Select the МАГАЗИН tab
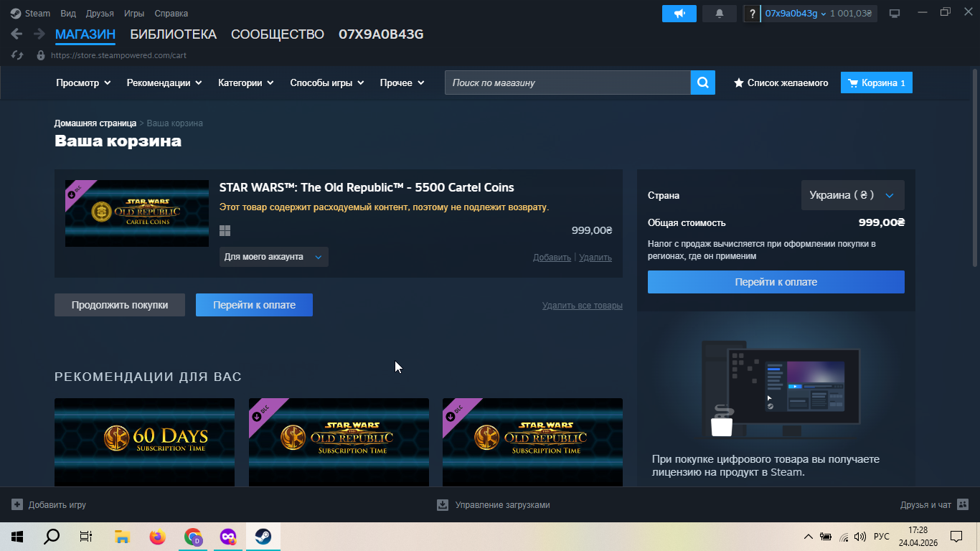The height and width of the screenshot is (551, 980). click(x=85, y=34)
